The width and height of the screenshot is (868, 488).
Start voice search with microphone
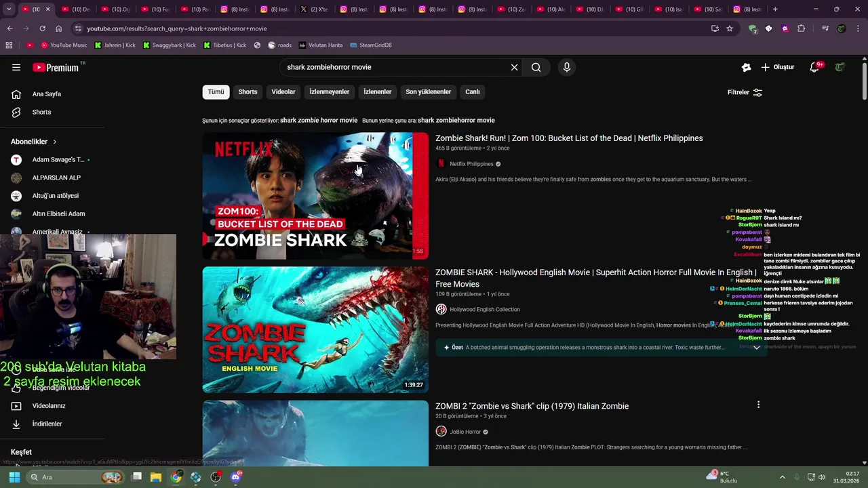[x=567, y=67]
